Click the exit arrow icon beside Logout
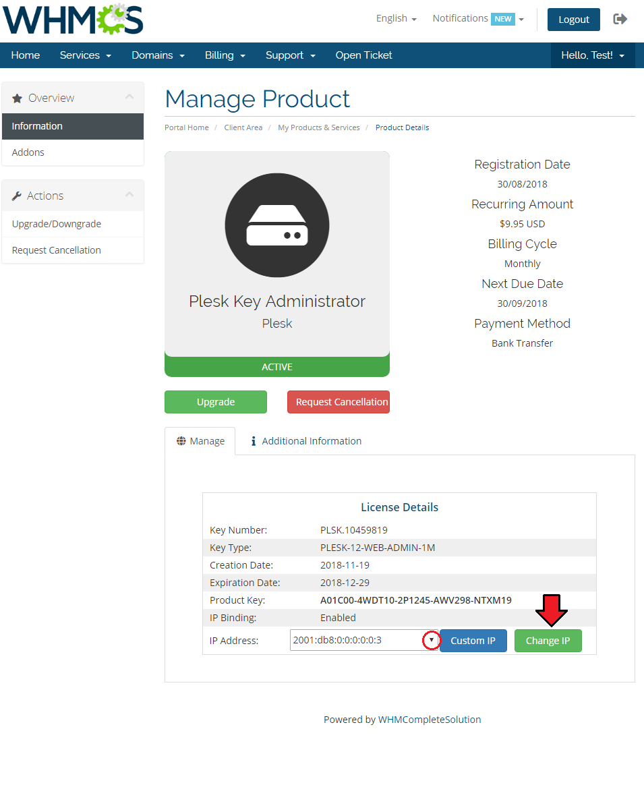The image size is (644, 812). click(x=620, y=19)
